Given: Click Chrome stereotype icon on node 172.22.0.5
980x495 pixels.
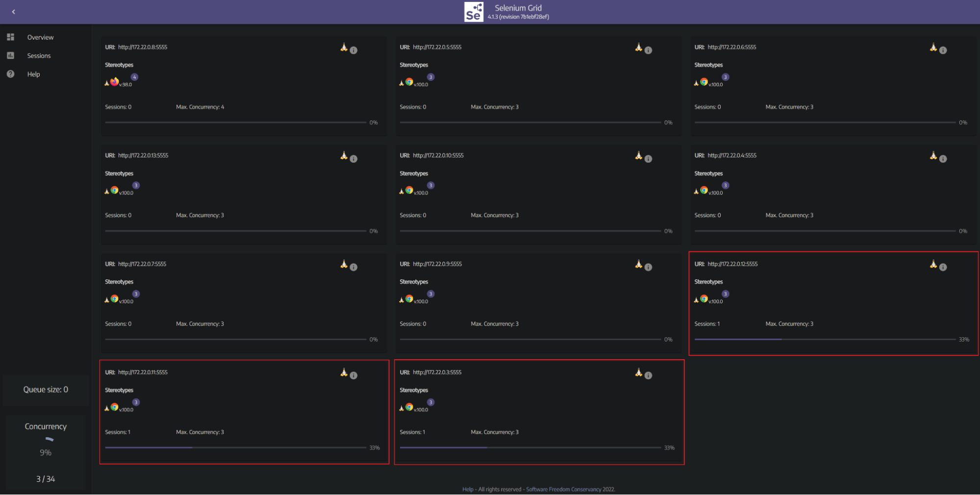Looking at the screenshot, I should point(409,82).
